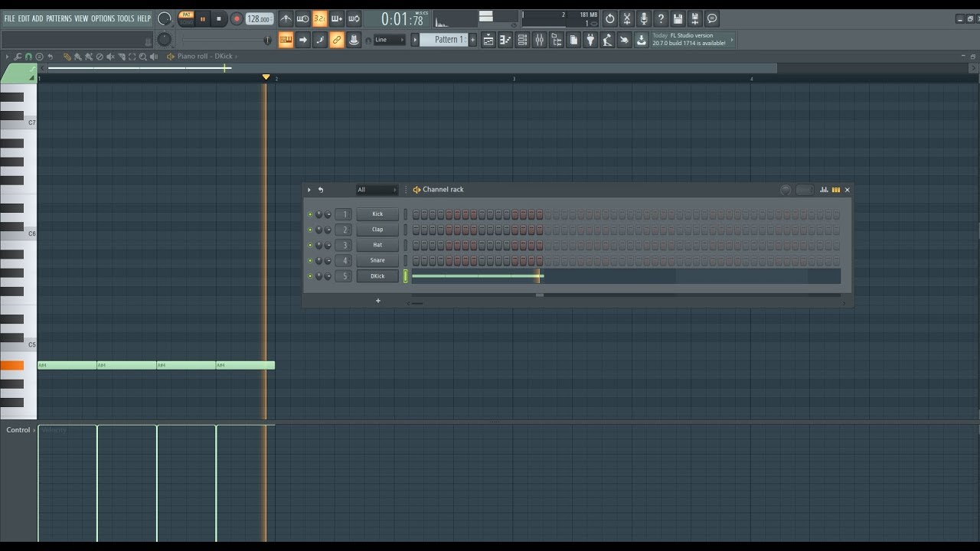Toggle typing keyboard to piano icon
980x551 pixels.
286,40
